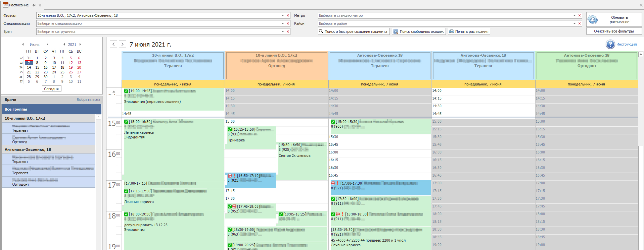Click the red X in the Метро field
The image size is (644, 250).
580,15
